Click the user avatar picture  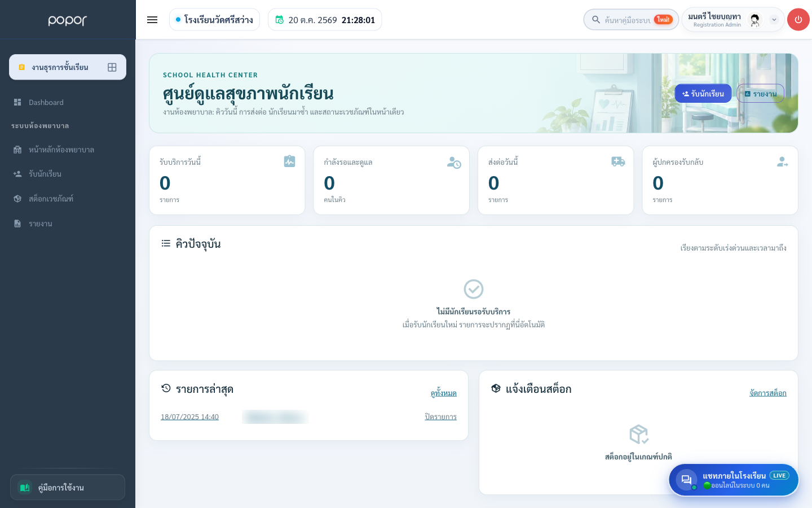(755, 20)
